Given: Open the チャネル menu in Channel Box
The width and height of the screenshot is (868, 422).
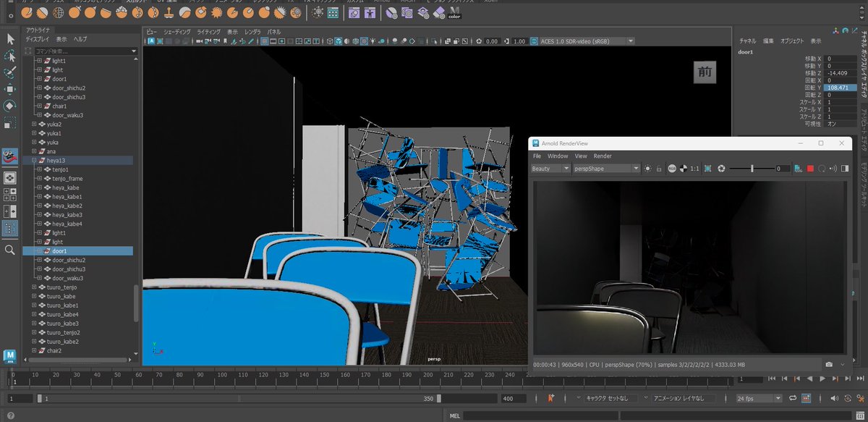Looking at the screenshot, I should pos(747,41).
